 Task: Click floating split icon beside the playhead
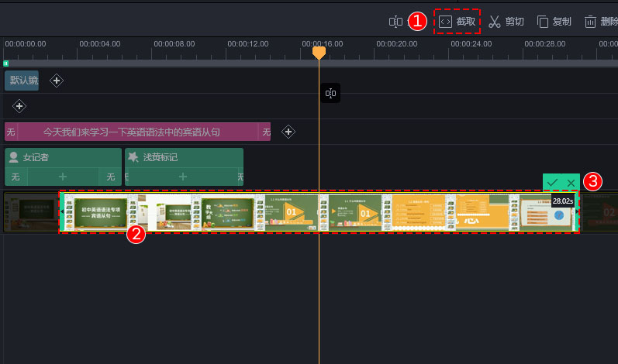coord(330,93)
